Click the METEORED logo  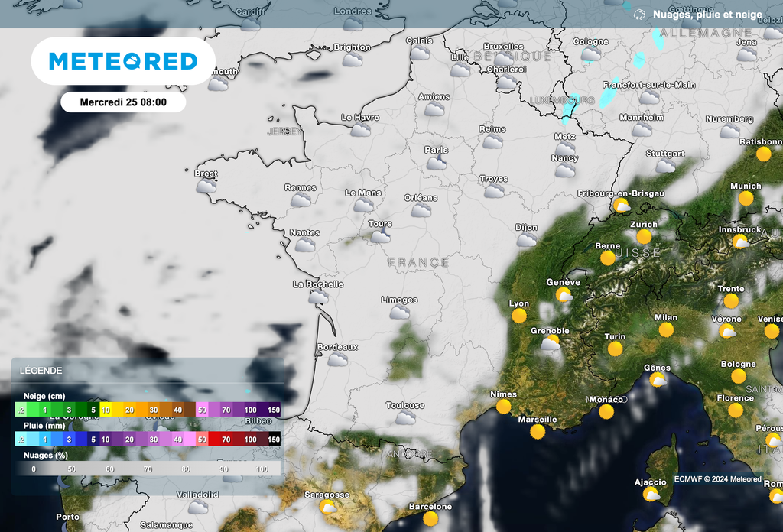coord(123,60)
